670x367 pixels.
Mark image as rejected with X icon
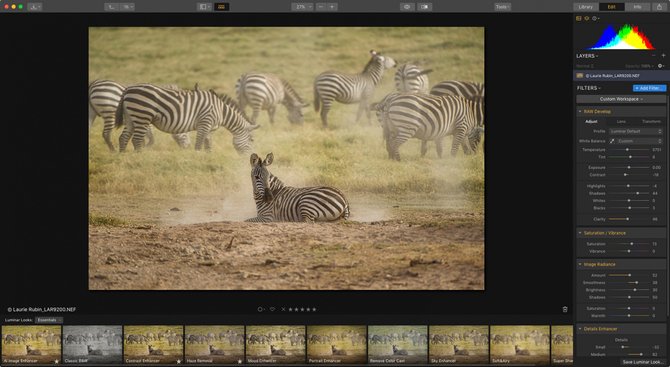point(283,309)
